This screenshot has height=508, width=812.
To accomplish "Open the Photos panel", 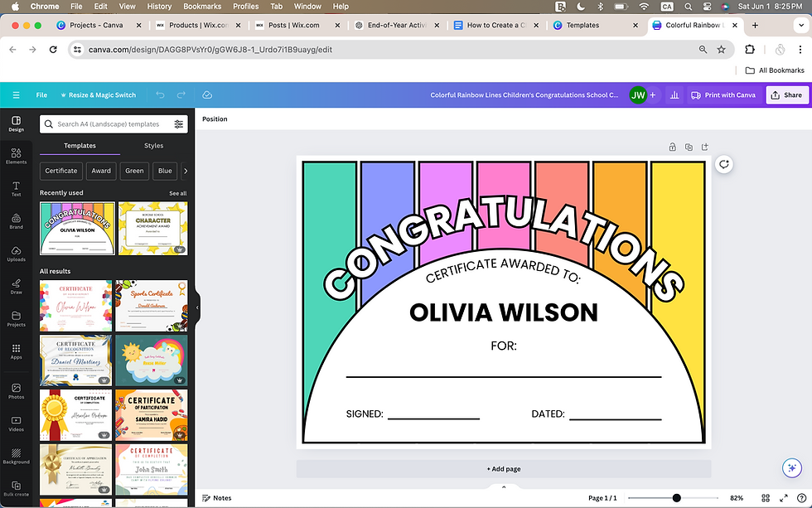I will [16, 391].
